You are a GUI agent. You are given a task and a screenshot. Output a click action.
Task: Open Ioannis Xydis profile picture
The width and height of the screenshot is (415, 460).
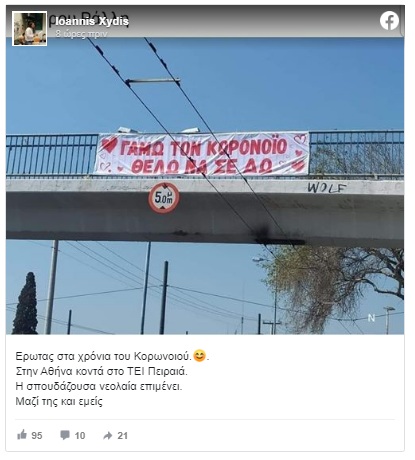click(x=29, y=28)
